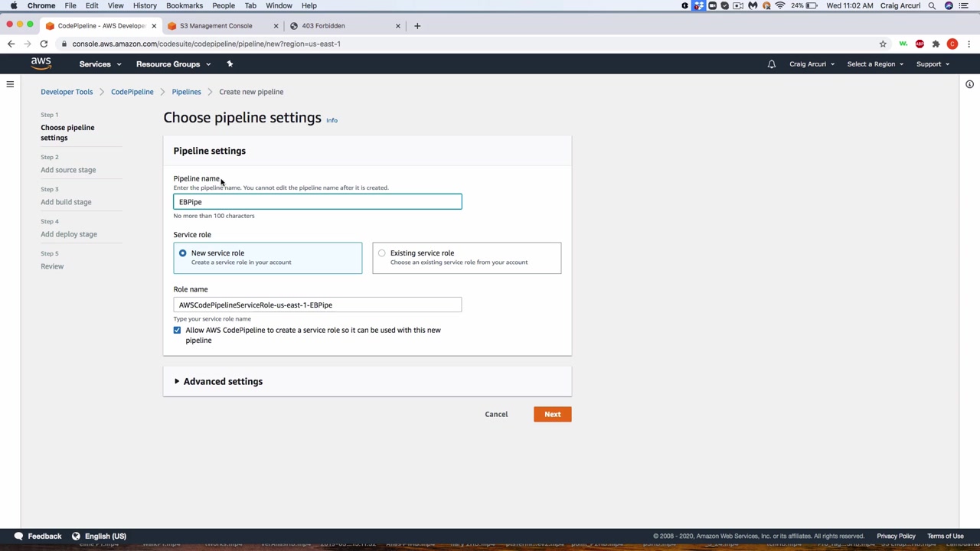Viewport: 980px width, 551px height.
Task: Click the Wi-Fi status icon
Action: coord(780,5)
